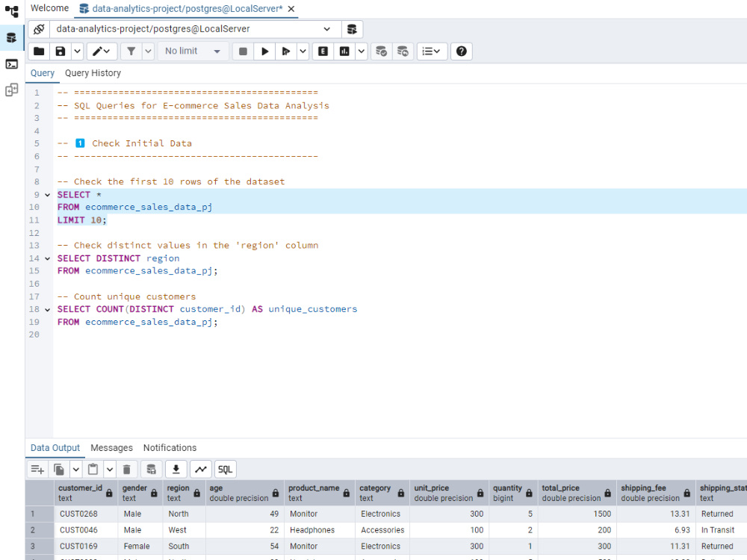Click the SQL button in results toolbar
The width and height of the screenshot is (747, 560).
[226, 470]
